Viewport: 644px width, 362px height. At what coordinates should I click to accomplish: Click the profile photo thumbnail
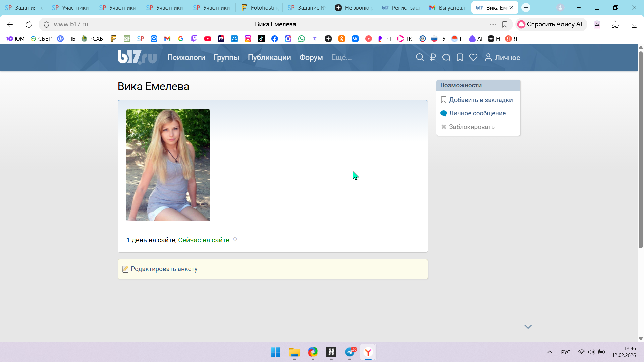click(x=168, y=165)
